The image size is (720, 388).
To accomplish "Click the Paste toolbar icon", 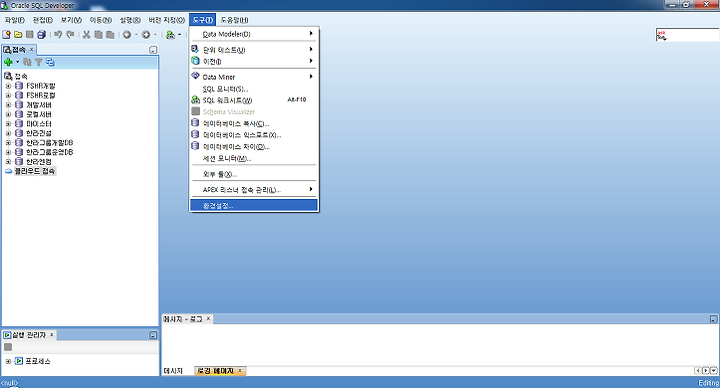I will click(x=110, y=34).
